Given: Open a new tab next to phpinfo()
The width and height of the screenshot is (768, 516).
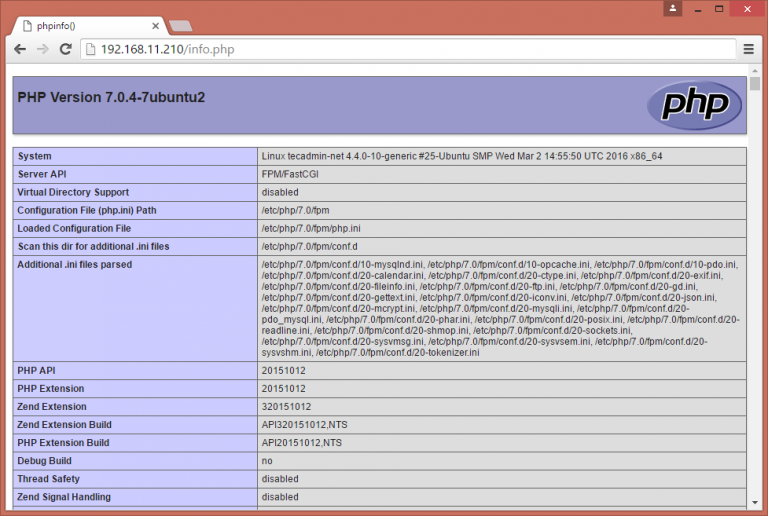Looking at the screenshot, I should click(180, 25).
